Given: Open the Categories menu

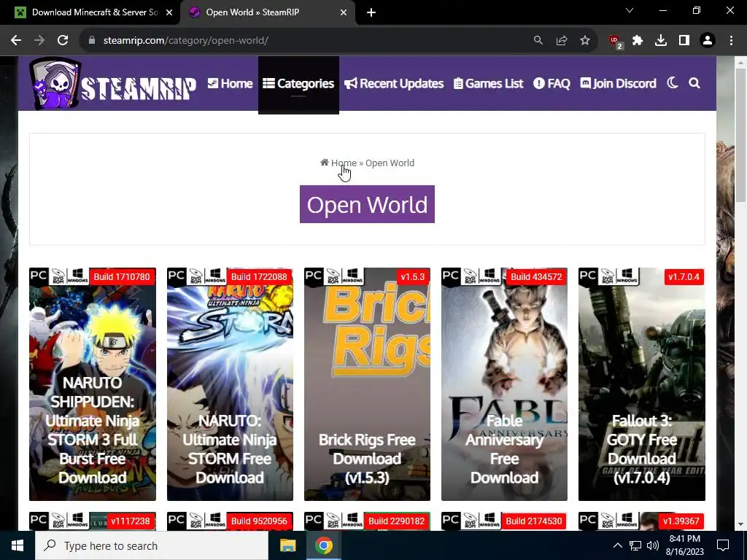Looking at the screenshot, I should 298,83.
